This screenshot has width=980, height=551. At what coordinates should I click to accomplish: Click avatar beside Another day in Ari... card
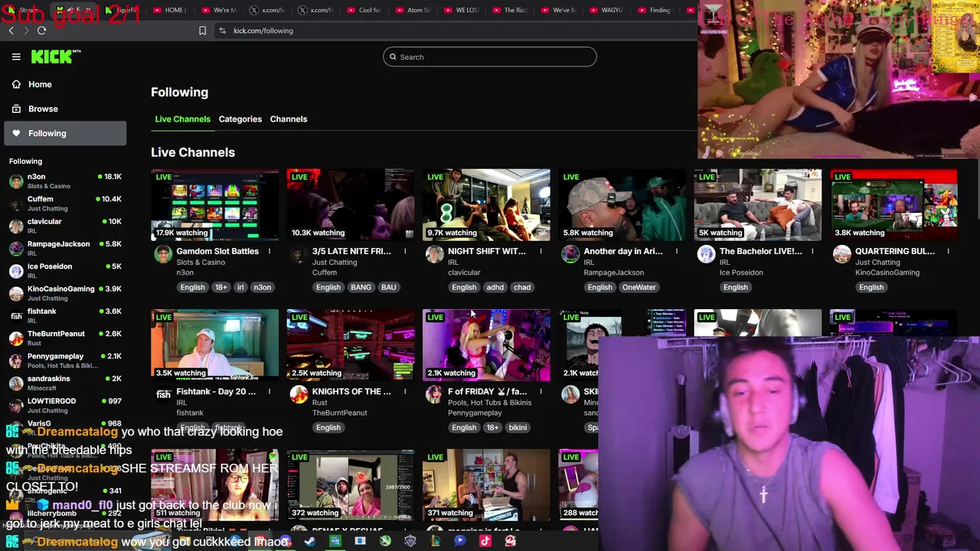coord(570,254)
